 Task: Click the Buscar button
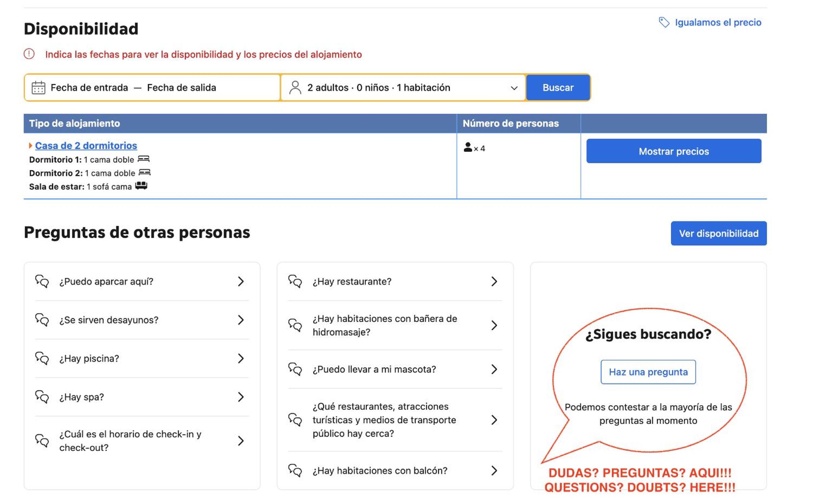click(558, 87)
